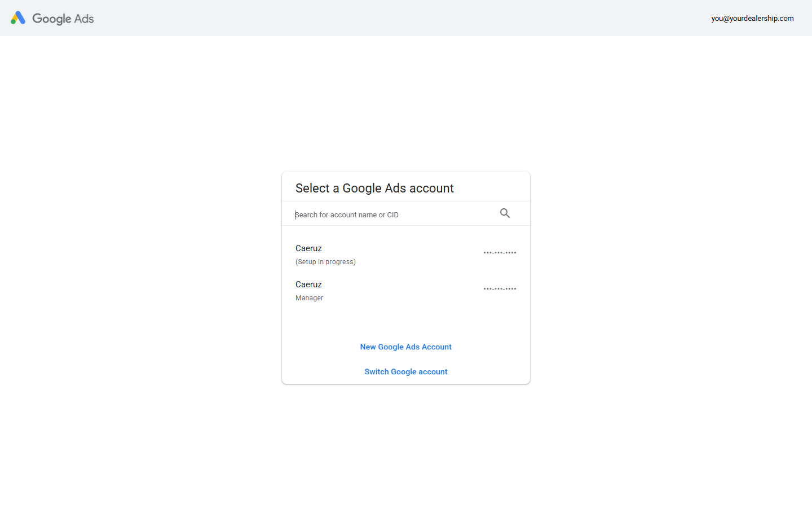The width and height of the screenshot is (812, 508).
Task: Click the search magnifier icon
Action: pyautogui.click(x=505, y=213)
